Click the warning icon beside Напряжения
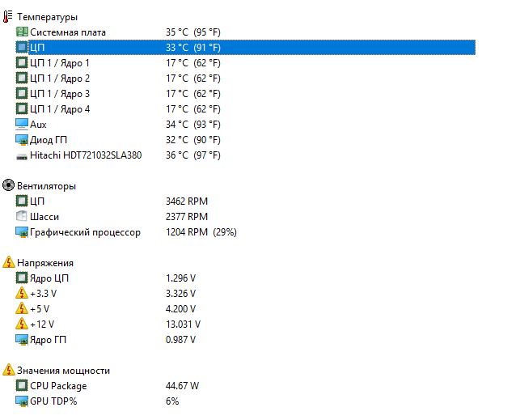 8,263
